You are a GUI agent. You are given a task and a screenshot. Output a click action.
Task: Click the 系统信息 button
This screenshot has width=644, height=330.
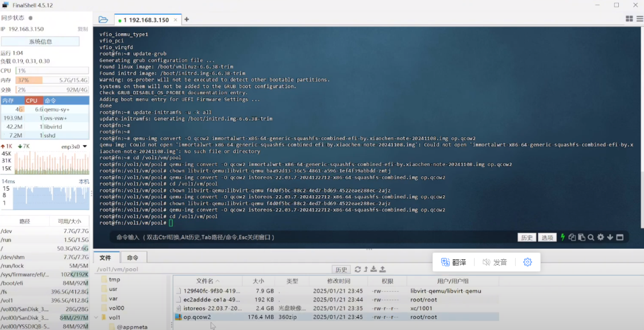(40, 42)
